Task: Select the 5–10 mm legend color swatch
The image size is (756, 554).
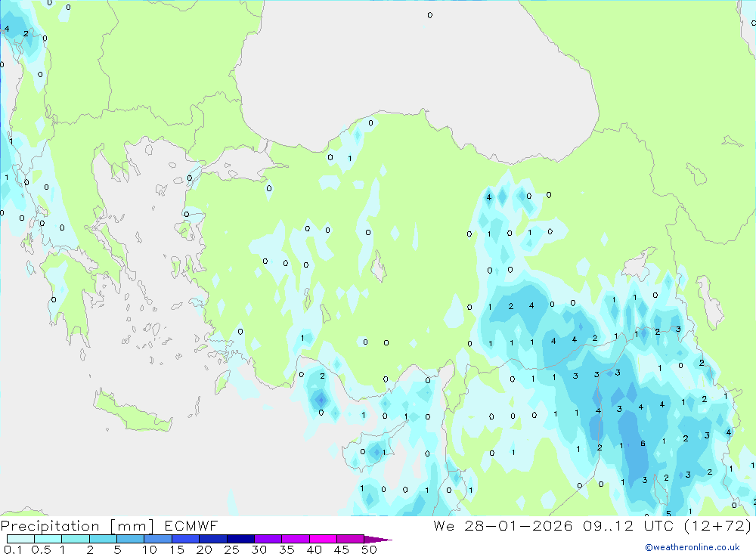Action: point(131,539)
